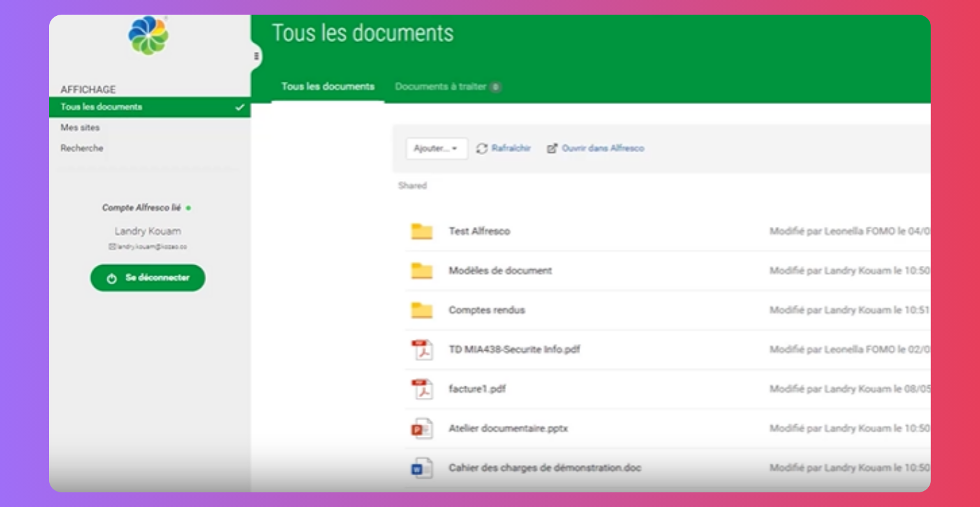Open Cahier des charges de démonstration.doc
The width and height of the screenshot is (980, 507).
click(545, 468)
